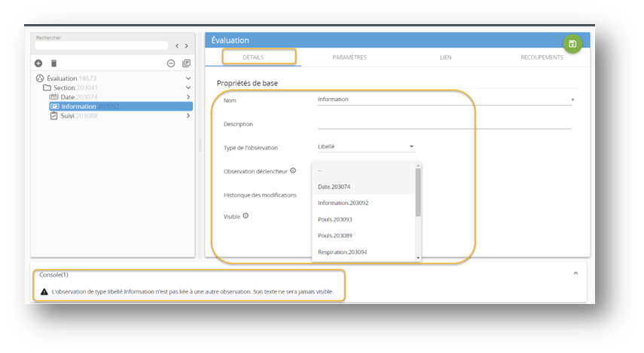This screenshot has width=644, height=353.
Task: Click the expand all list icon
Action: click(x=187, y=63)
